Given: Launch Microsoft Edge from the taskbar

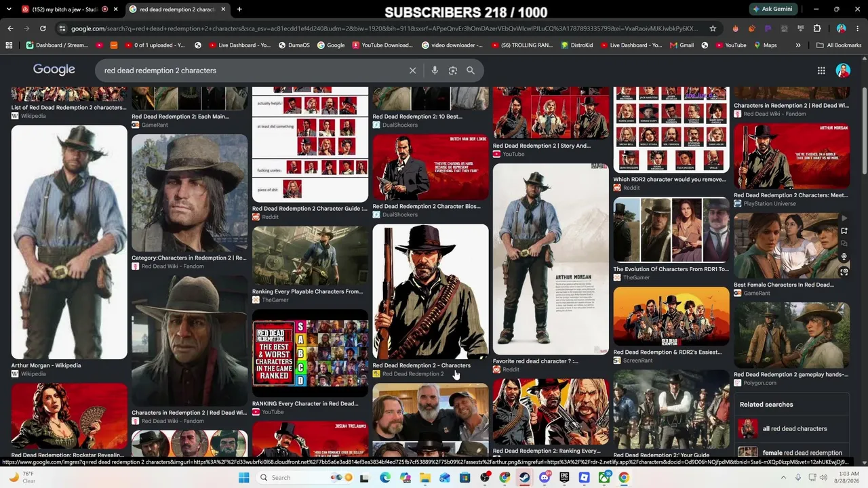Looking at the screenshot, I should [384, 478].
